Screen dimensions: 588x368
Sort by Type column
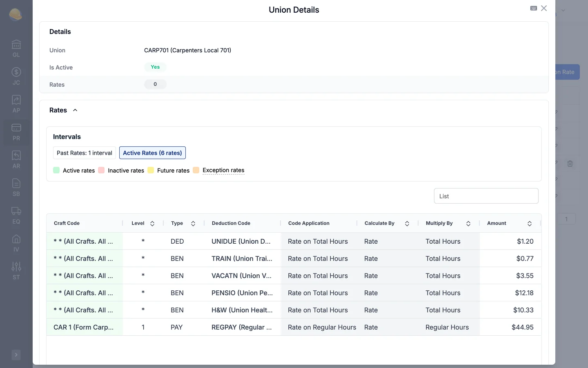193,224
